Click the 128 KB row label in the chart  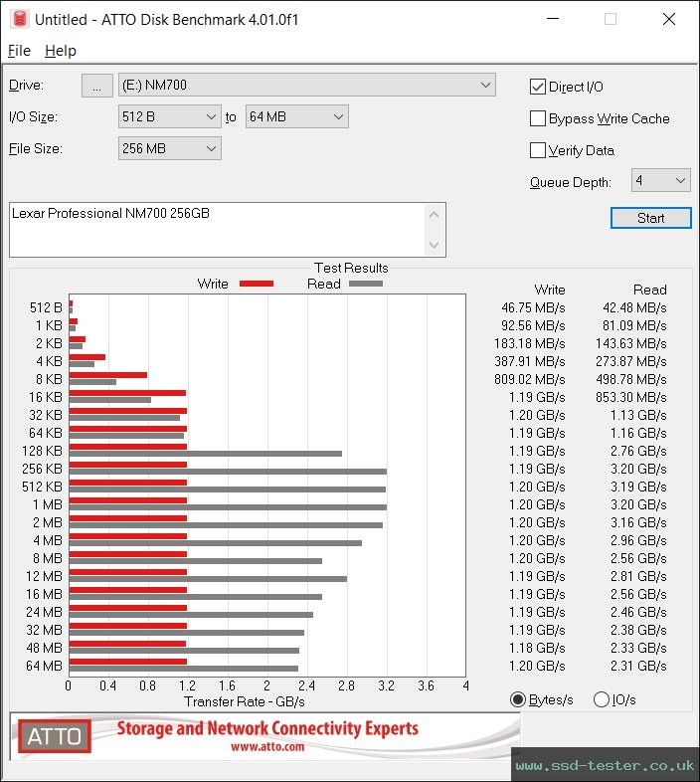(42, 451)
